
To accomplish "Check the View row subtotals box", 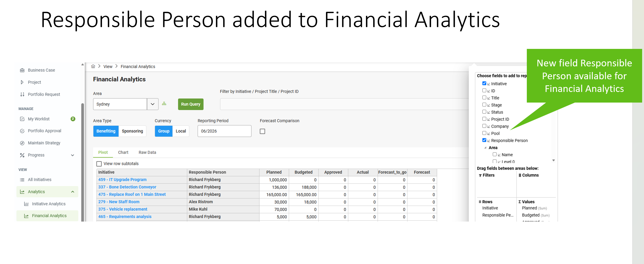I will (99, 164).
